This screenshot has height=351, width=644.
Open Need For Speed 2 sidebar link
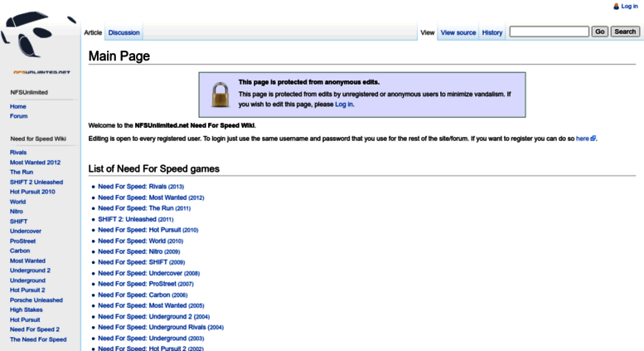click(x=35, y=329)
